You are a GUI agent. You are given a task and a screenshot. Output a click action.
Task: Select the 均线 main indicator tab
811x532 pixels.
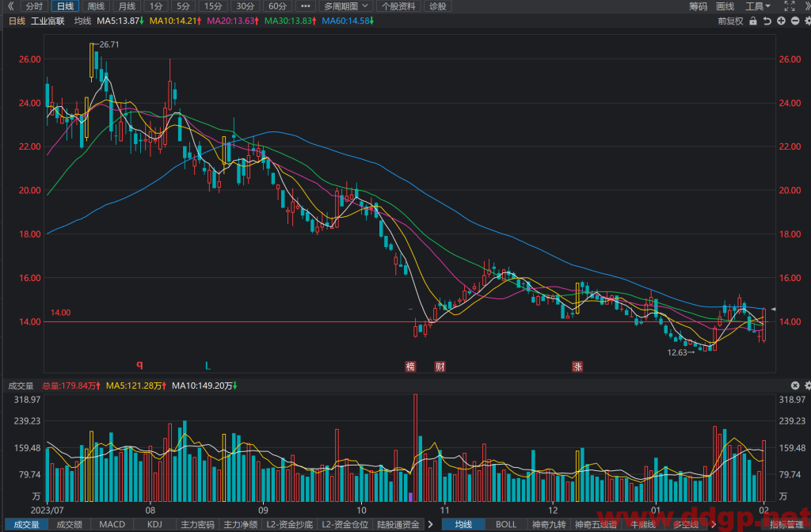[463, 524]
